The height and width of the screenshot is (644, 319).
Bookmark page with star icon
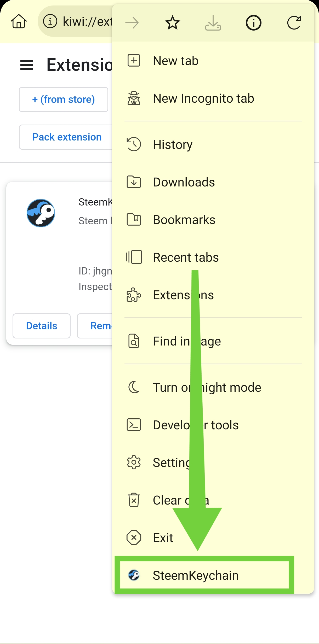coord(173,23)
